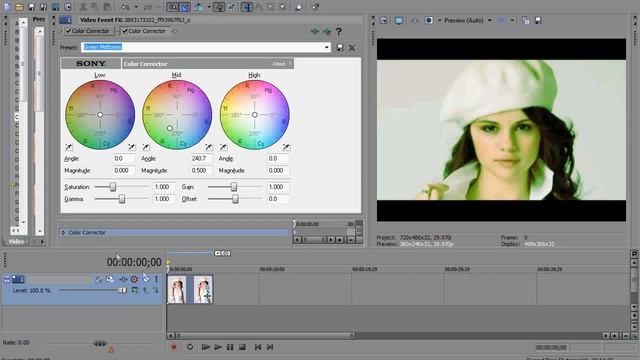Open the What's This help tool
Image resolution: width=640 pixels, height=360 pixels.
click(315, 7)
